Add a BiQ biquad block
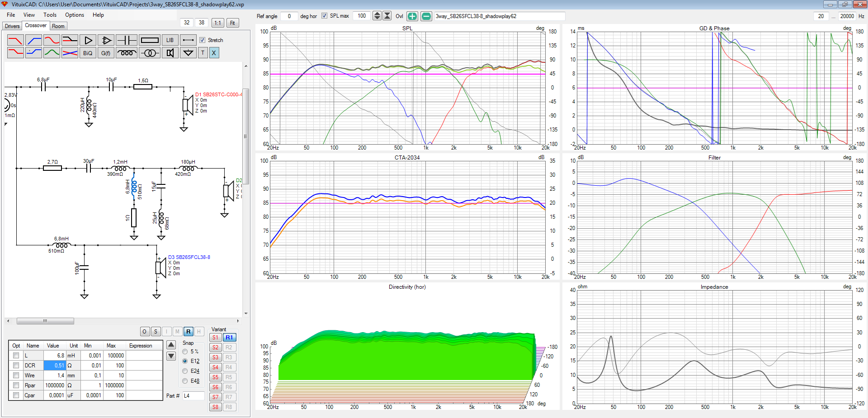 pos(88,53)
